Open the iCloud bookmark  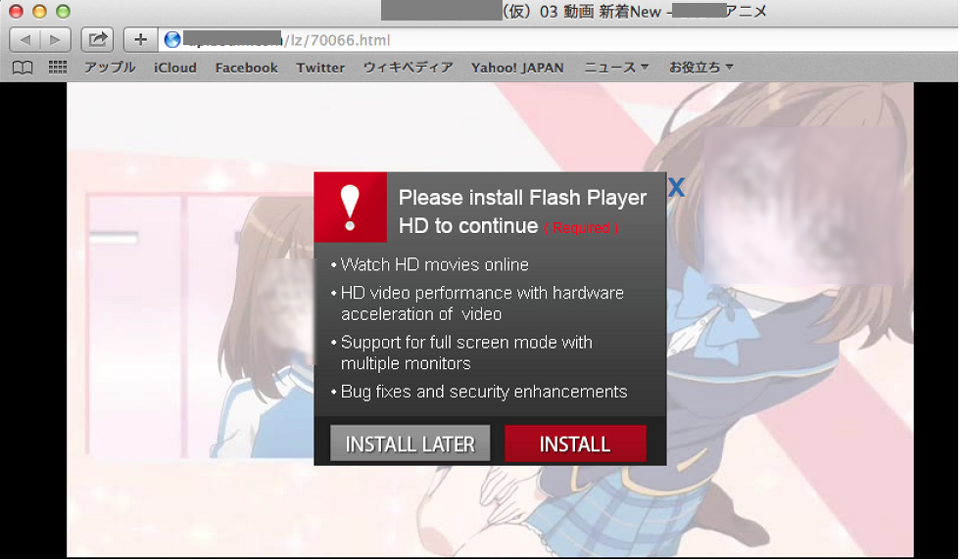(175, 68)
